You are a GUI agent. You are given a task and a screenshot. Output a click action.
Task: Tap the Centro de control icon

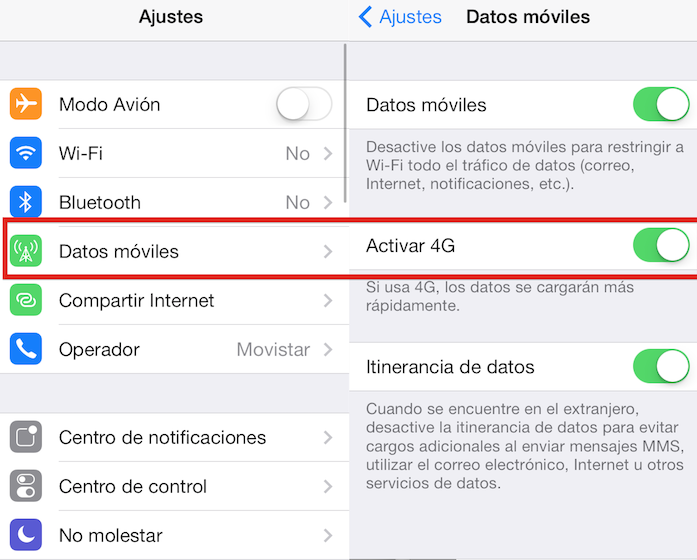click(26, 486)
